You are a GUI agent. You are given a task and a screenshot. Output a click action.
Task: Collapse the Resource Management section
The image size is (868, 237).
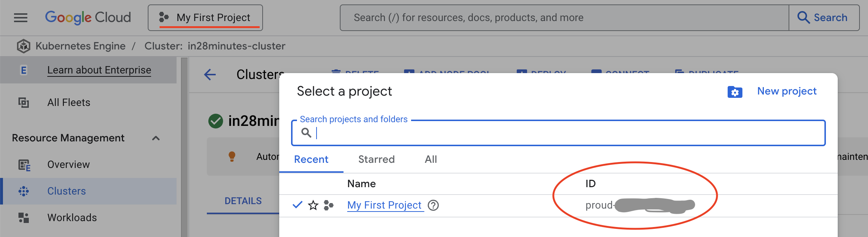pyautogui.click(x=156, y=138)
